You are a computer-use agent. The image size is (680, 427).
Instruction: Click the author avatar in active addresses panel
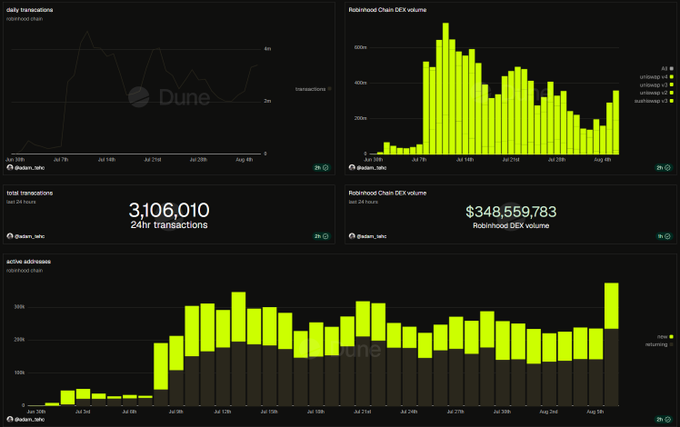tap(10, 419)
